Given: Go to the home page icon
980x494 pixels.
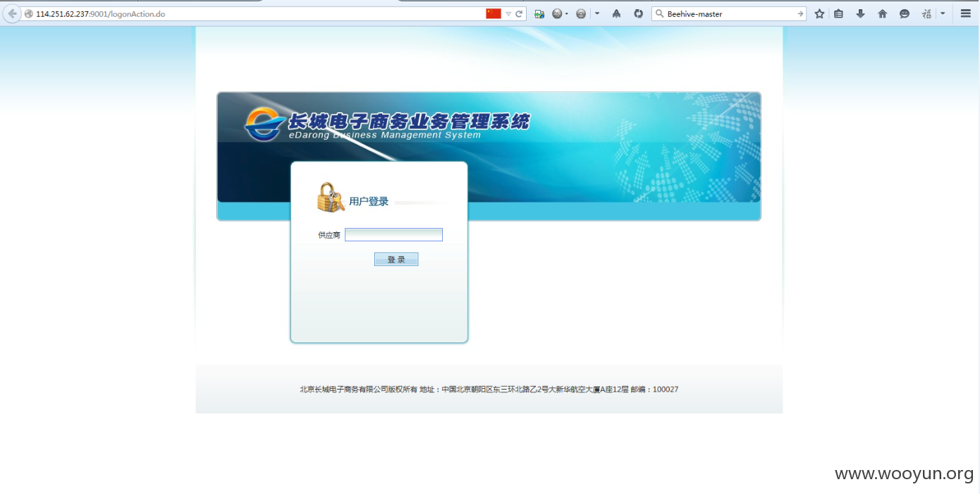Looking at the screenshot, I should pyautogui.click(x=882, y=13).
